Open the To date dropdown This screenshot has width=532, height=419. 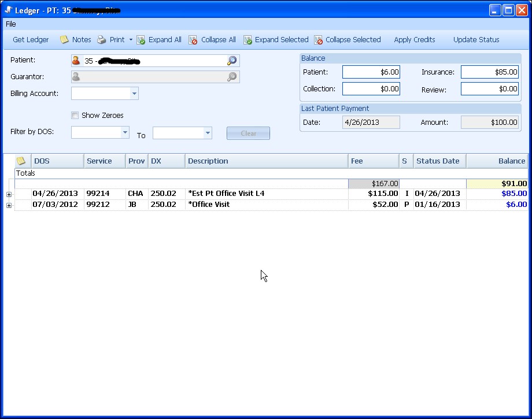click(x=206, y=132)
